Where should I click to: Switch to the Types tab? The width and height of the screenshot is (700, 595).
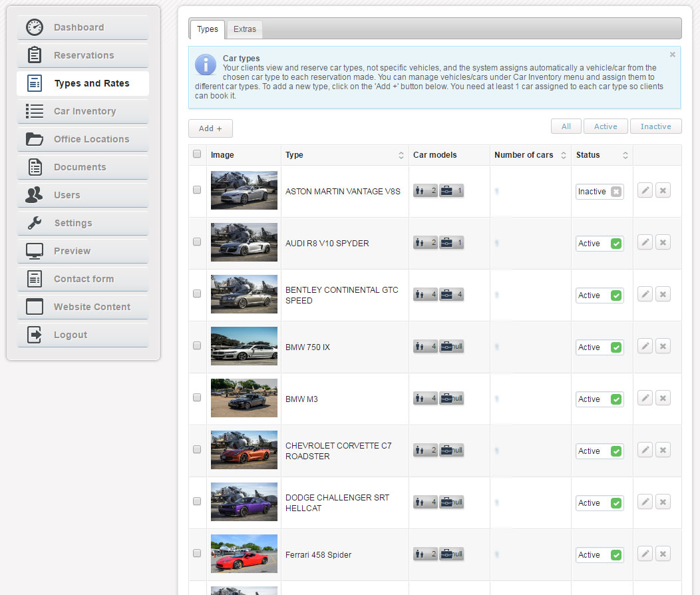pos(207,29)
